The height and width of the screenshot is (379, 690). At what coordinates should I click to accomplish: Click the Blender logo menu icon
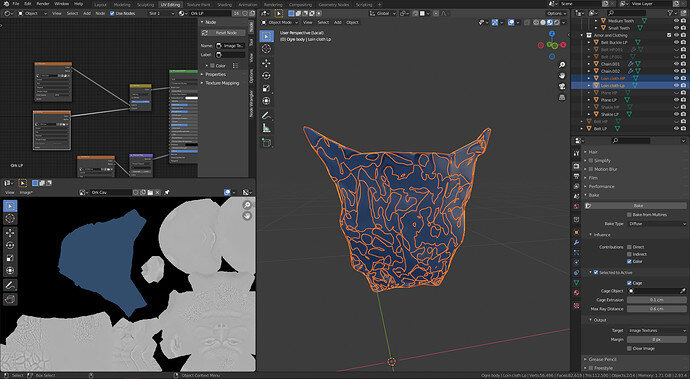tap(6, 4)
